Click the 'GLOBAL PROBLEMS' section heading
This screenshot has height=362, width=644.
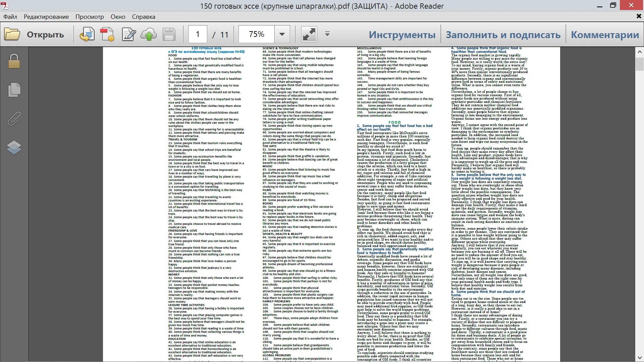277,355
